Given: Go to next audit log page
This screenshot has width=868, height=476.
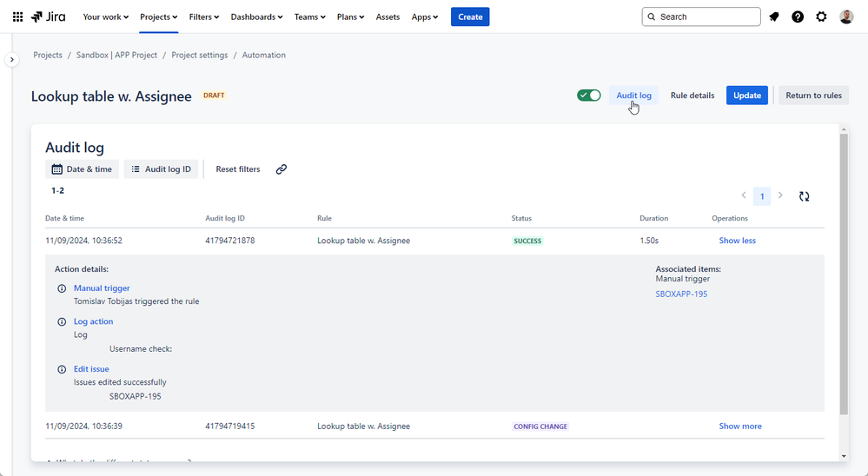Looking at the screenshot, I should tap(780, 195).
